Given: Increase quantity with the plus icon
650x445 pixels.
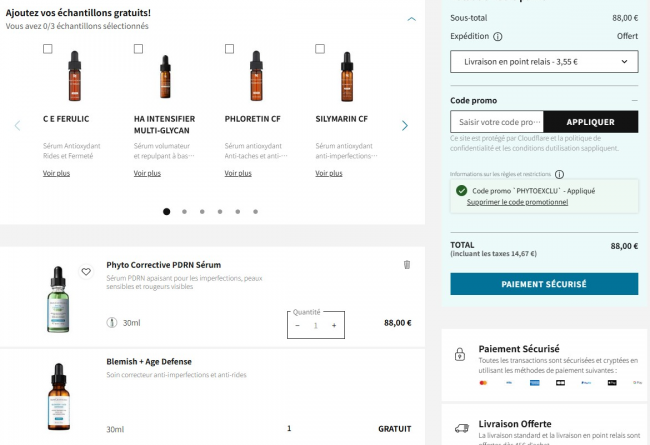Looking at the screenshot, I should tap(334, 326).
